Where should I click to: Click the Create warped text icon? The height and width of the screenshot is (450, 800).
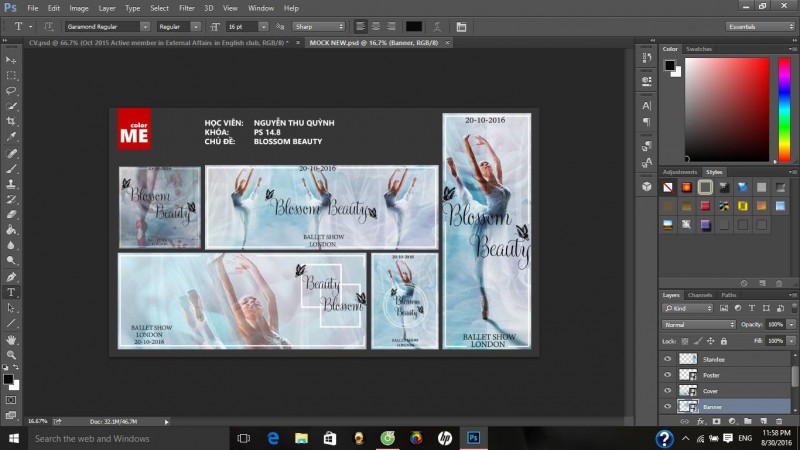point(437,27)
